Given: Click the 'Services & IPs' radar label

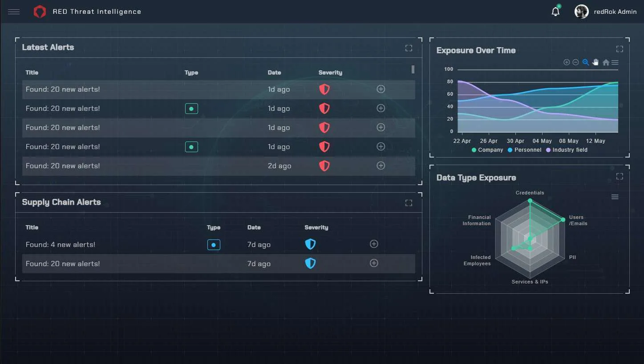Looking at the screenshot, I should point(530,282).
